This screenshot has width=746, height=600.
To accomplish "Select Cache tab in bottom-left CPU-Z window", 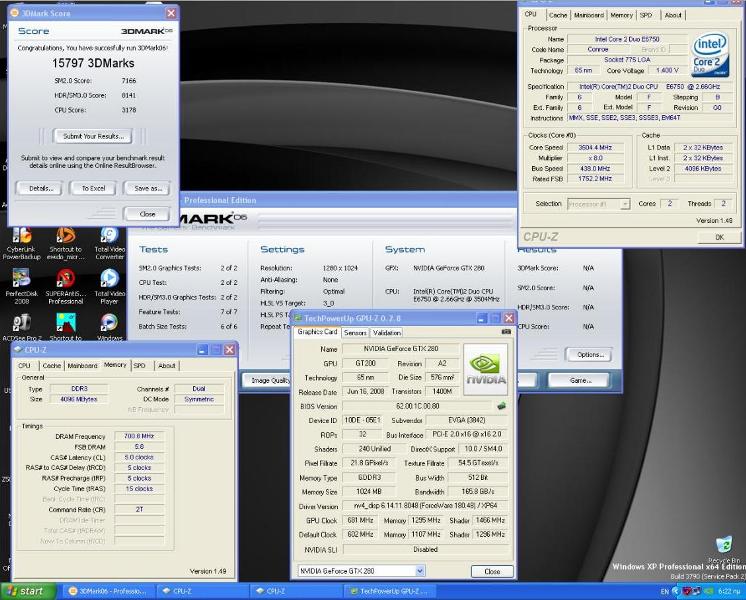I will 51,365.
